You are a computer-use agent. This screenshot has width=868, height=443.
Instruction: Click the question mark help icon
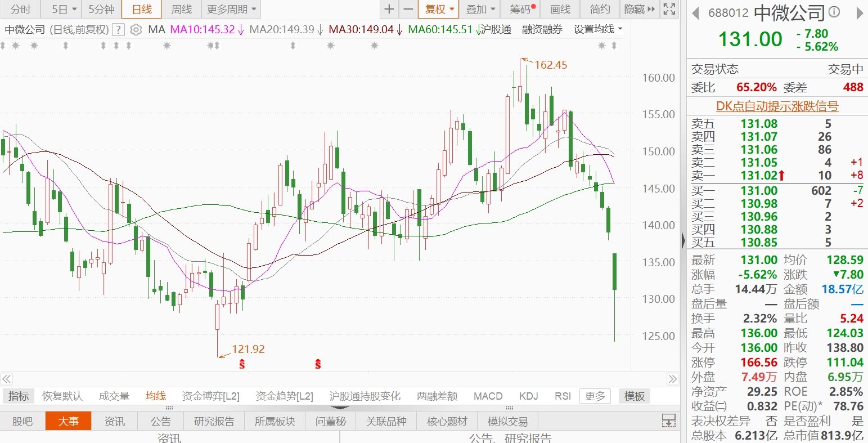click(x=118, y=30)
